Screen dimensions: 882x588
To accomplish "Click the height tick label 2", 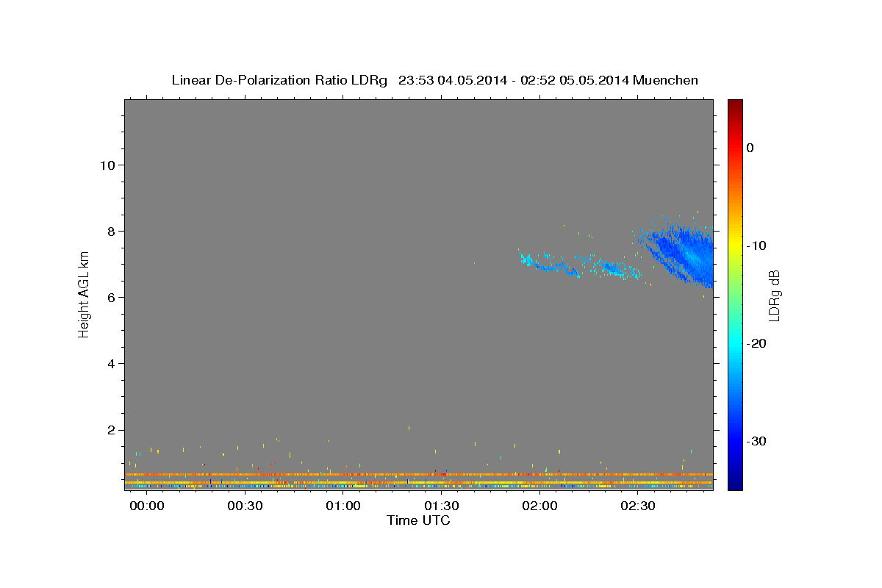I will 110,430.
